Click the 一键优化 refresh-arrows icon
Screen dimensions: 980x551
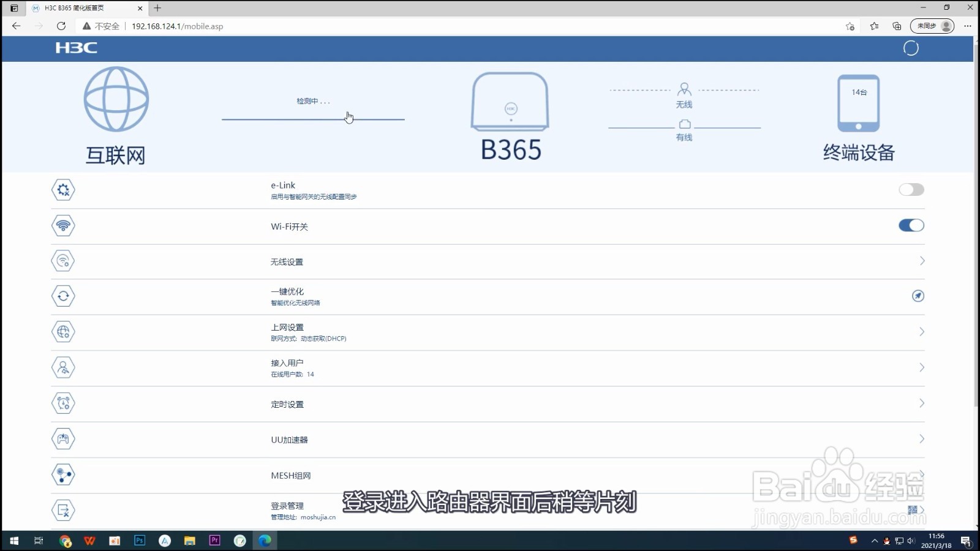(63, 296)
